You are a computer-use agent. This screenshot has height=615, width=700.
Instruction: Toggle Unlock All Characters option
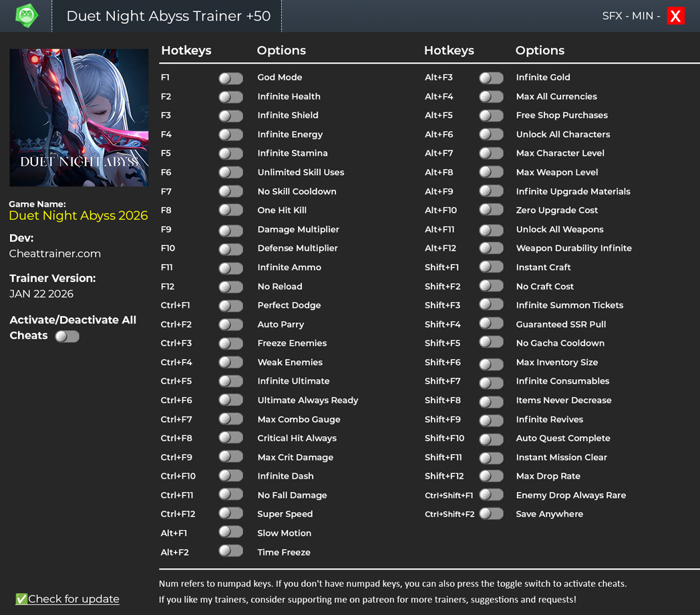point(491,135)
